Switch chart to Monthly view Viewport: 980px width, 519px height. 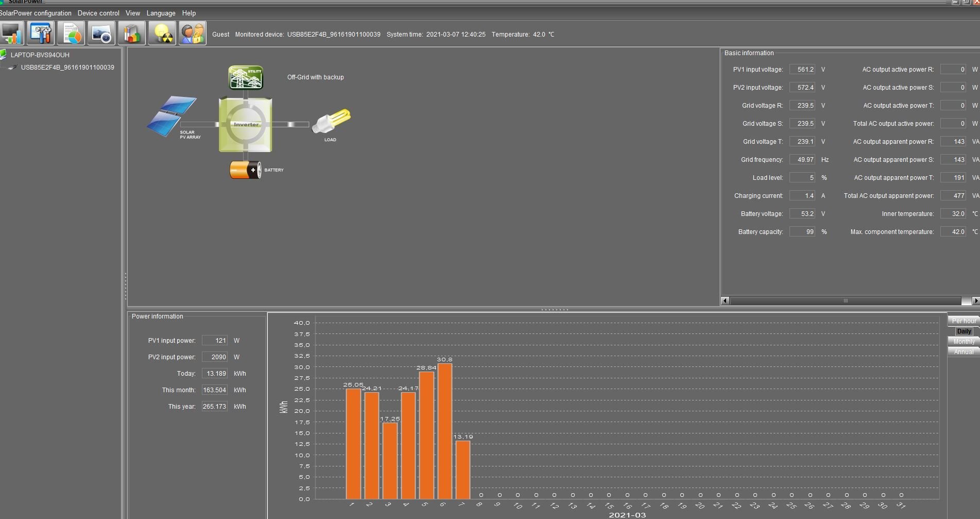pos(963,341)
